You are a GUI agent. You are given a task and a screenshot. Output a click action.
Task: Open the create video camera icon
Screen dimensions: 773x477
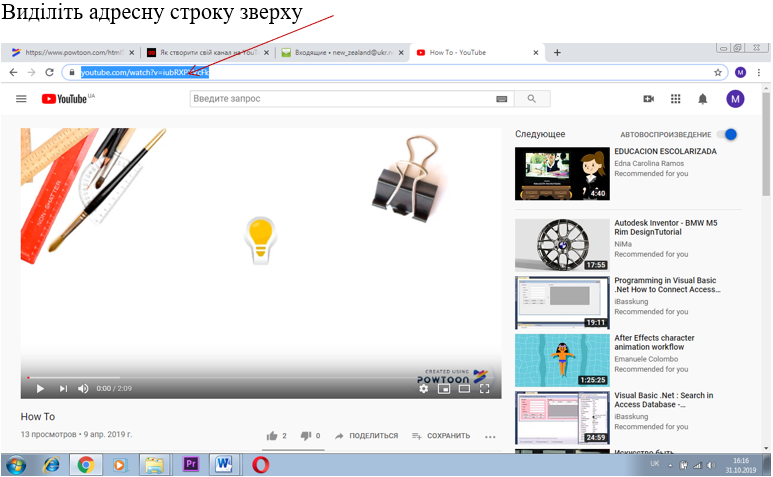[649, 99]
